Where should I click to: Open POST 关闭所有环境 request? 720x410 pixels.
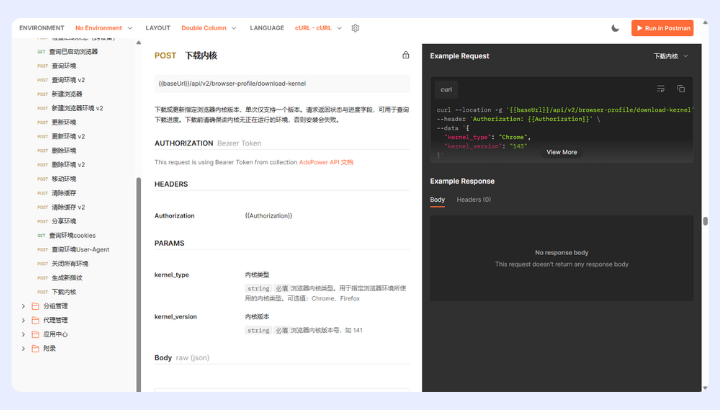point(63,264)
